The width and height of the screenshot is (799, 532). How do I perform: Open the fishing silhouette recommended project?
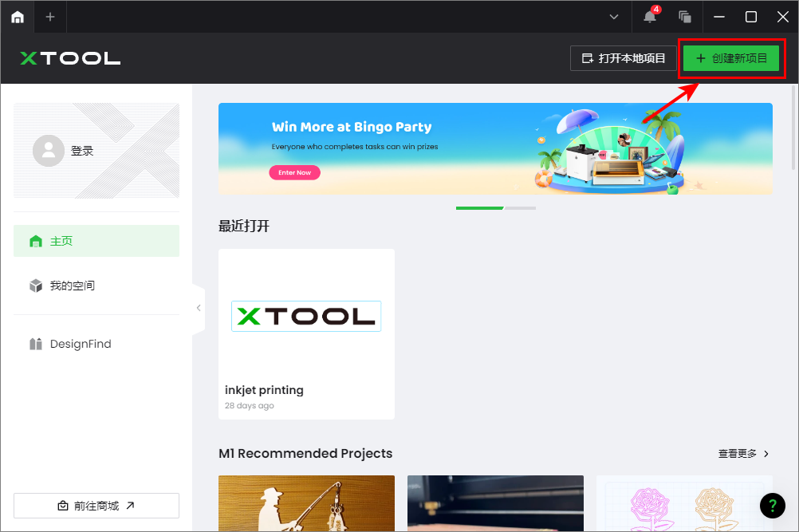(306, 503)
